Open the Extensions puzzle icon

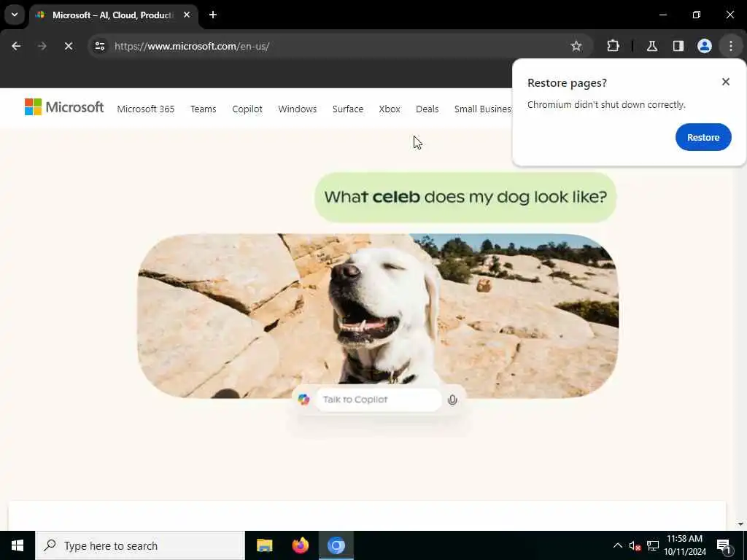click(613, 46)
